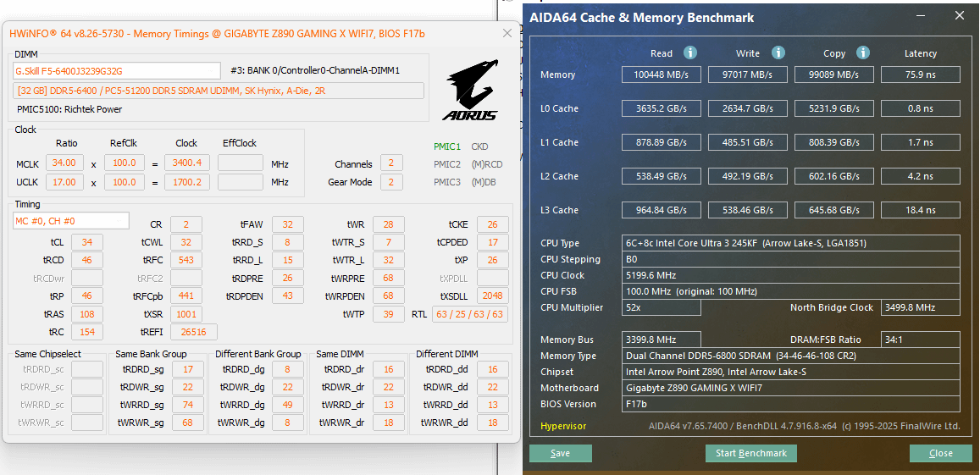Click the tRDPDEN value 43
The width and height of the screenshot is (980, 475).
coord(287,295)
